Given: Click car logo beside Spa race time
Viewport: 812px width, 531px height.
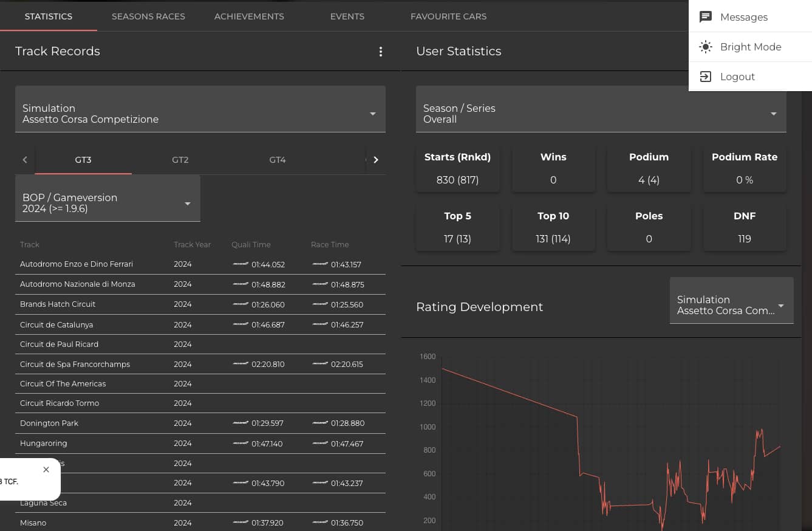Looking at the screenshot, I should (320, 364).
